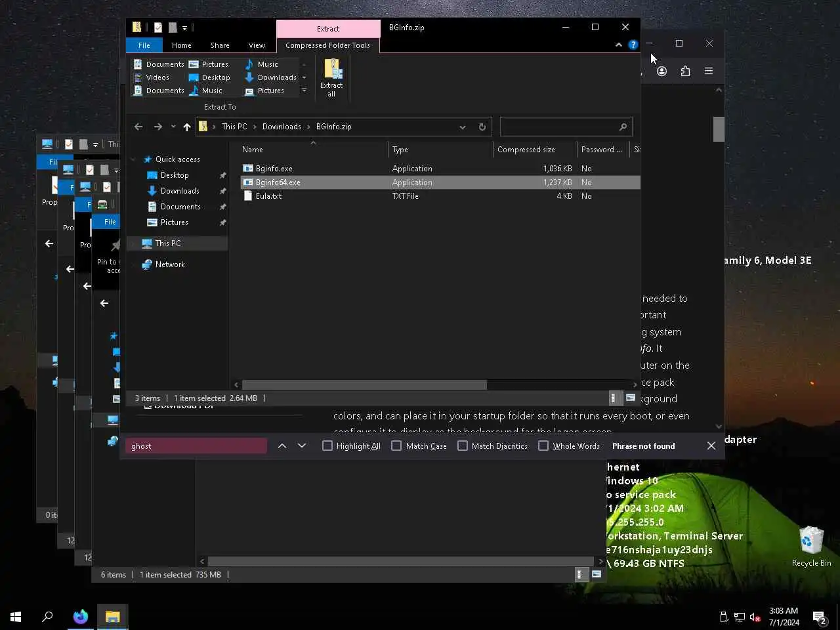Open Documents in navigation pane

[180, 207]
